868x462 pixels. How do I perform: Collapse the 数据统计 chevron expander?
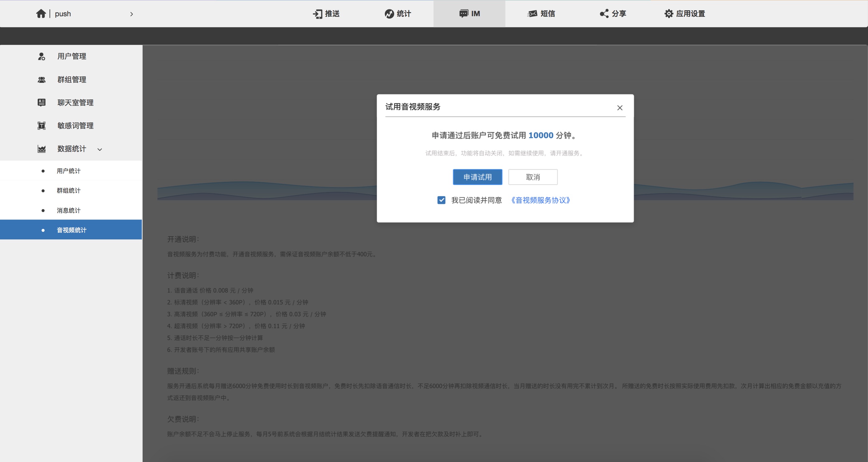(x=100, y=149)
